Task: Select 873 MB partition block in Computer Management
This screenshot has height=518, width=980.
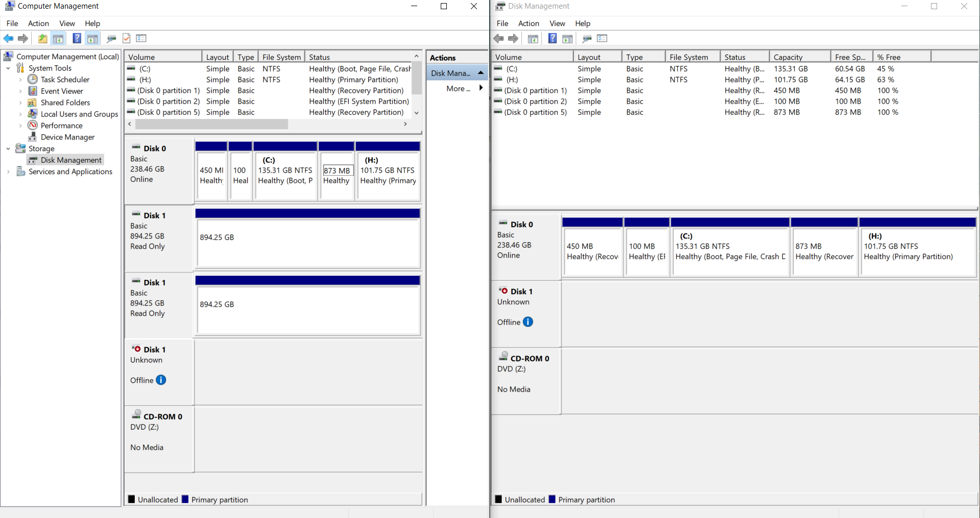Action: 336,172
